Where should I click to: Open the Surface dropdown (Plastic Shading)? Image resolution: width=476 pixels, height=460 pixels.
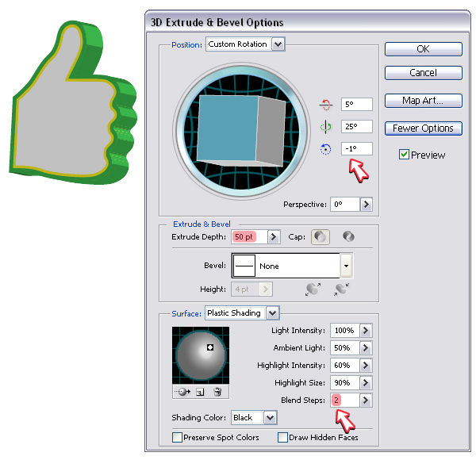click(272, 312)
